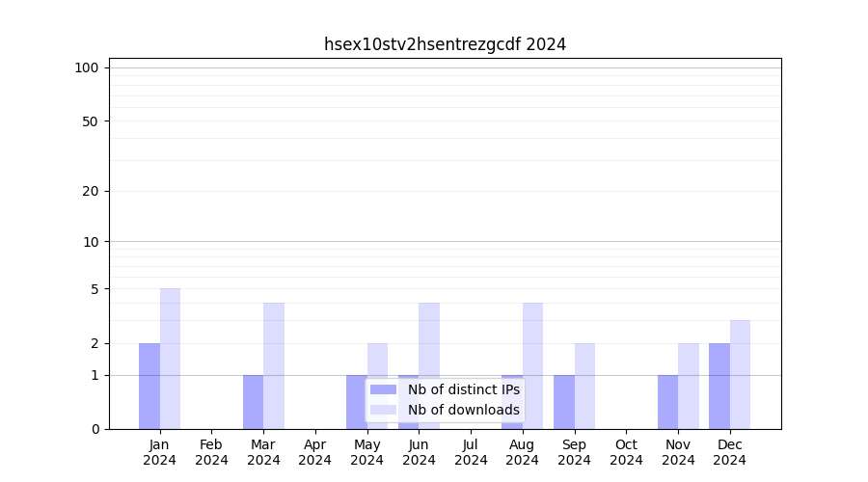The image size is (868, 482).
Task: Click December's dark blue distinct IPs bar
Action: [x=719, y=386]
